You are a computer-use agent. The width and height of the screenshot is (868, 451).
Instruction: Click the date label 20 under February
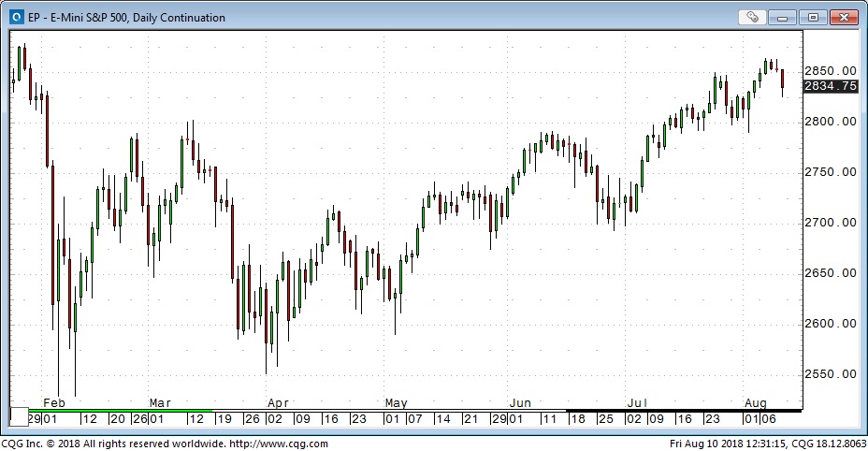point(118,419)
